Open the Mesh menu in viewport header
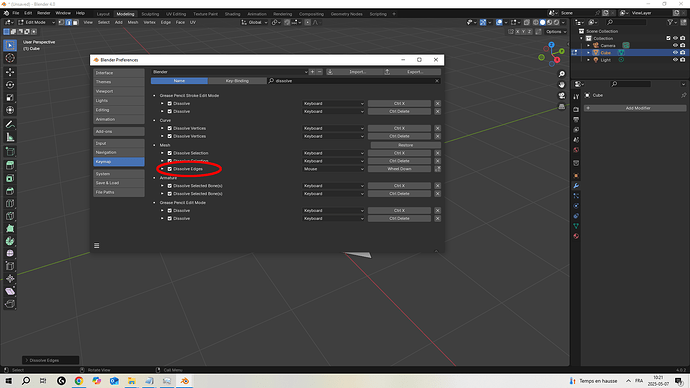This screenshot has width=690, height=388. pyautogui.click(x=133, y=22)
